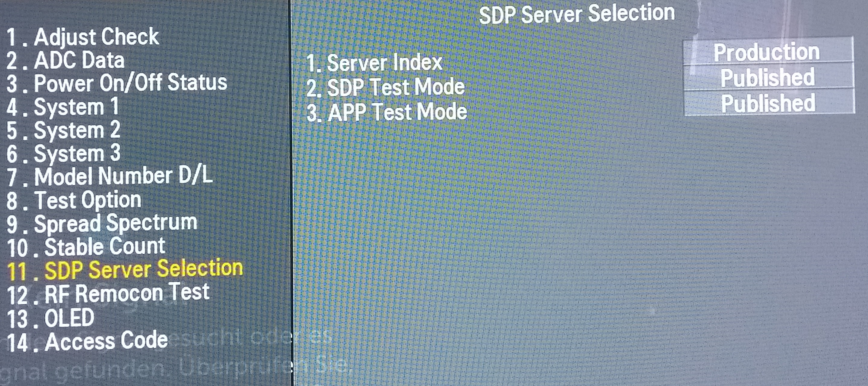868x386 pixels.
Task: Select the OLED menu item
Action: [51, 318]
